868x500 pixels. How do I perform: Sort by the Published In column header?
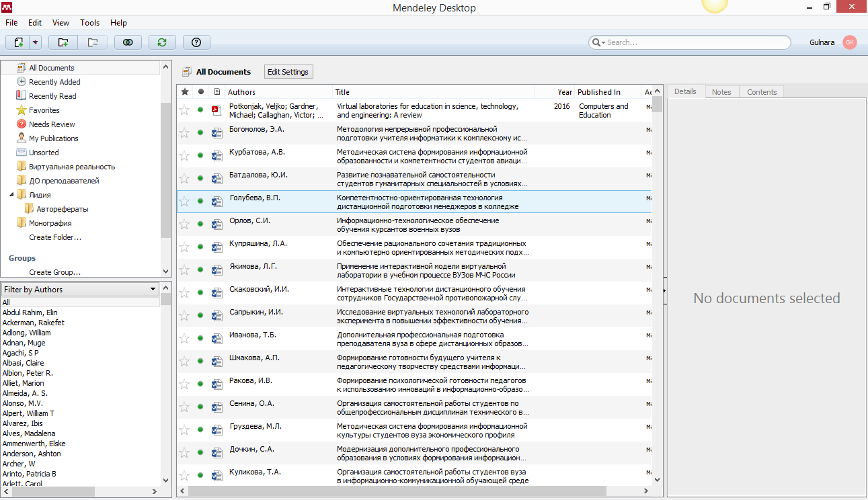click(608, 92)
